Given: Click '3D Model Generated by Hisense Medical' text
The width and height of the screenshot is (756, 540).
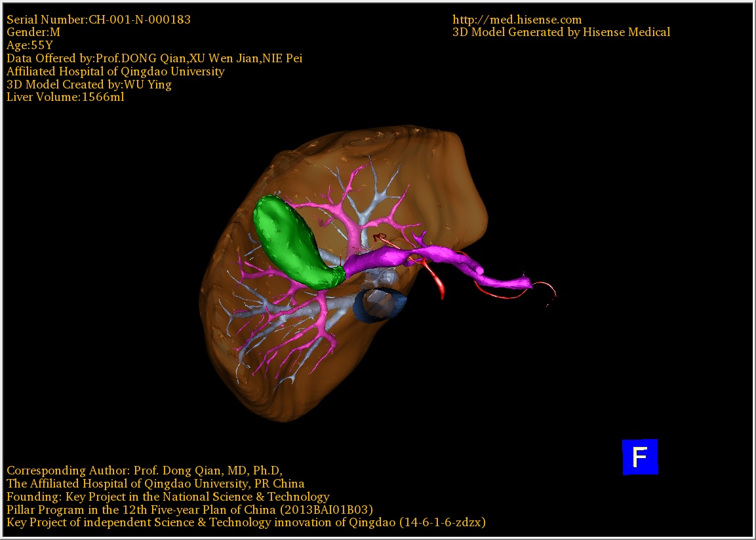Looking at the screenshot, I should (561, 32).
